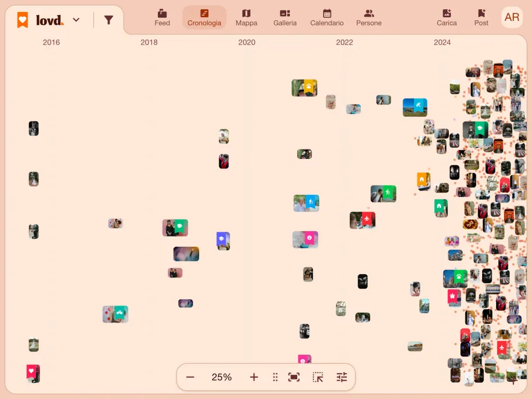Open the photo with orange house tag
The height and width of the screenshot is (399, 532).
click(424, 181)
